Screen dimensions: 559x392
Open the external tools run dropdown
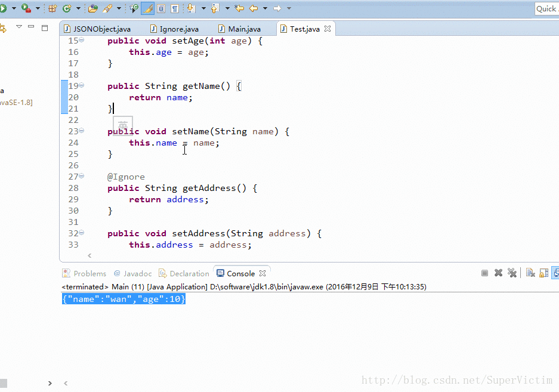coord(38,8)
